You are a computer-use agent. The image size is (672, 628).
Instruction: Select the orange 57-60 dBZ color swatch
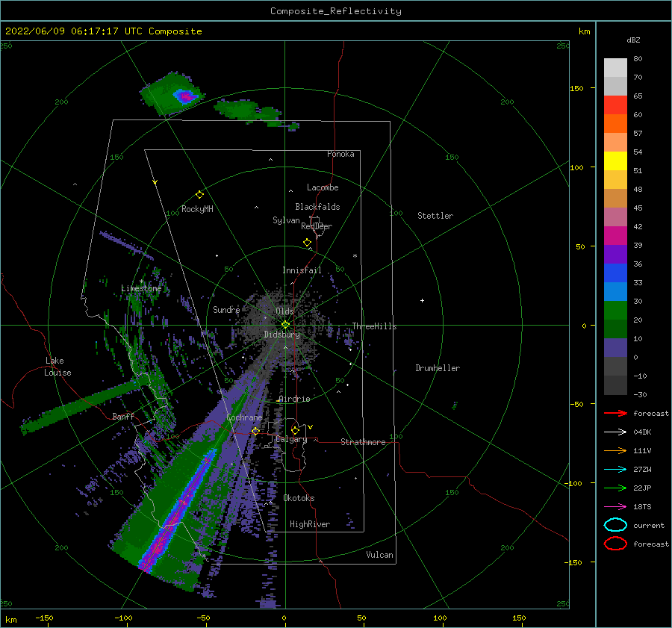pyautogui.click(x=615, y=124)
